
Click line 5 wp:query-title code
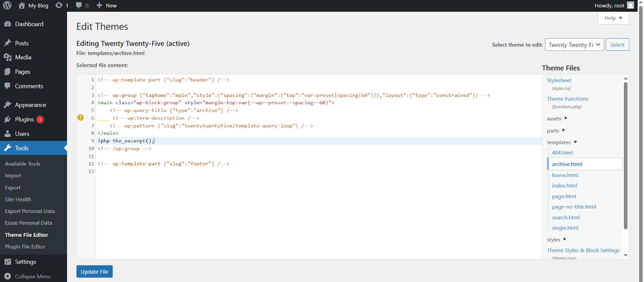[x=174, y=110]
